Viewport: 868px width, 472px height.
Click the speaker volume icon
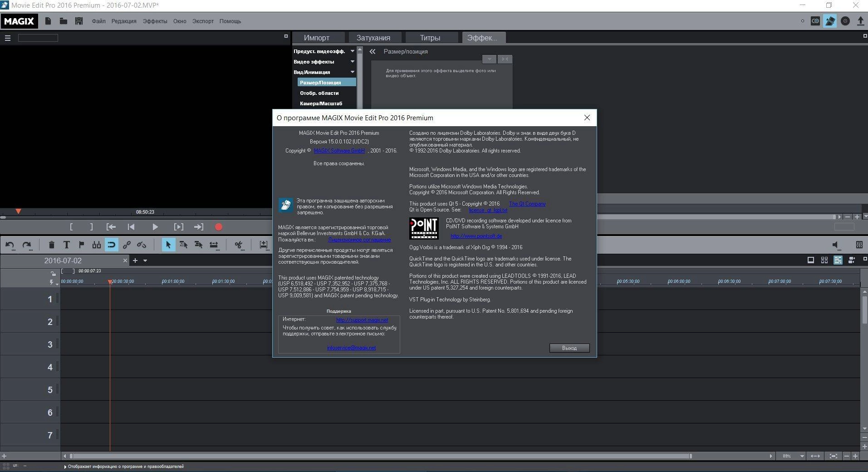coord(837,245)
